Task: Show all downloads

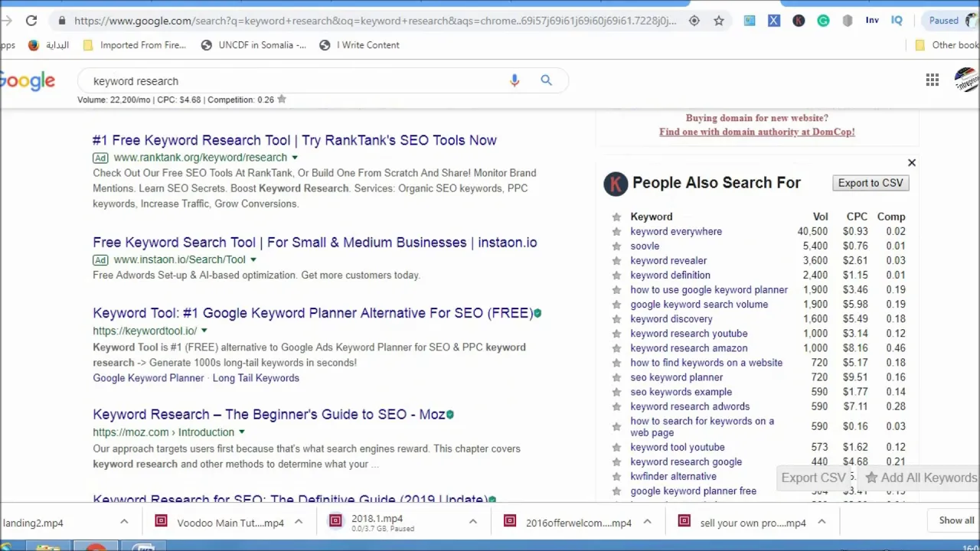Action: pyautogui.click(x=956, y=520)
